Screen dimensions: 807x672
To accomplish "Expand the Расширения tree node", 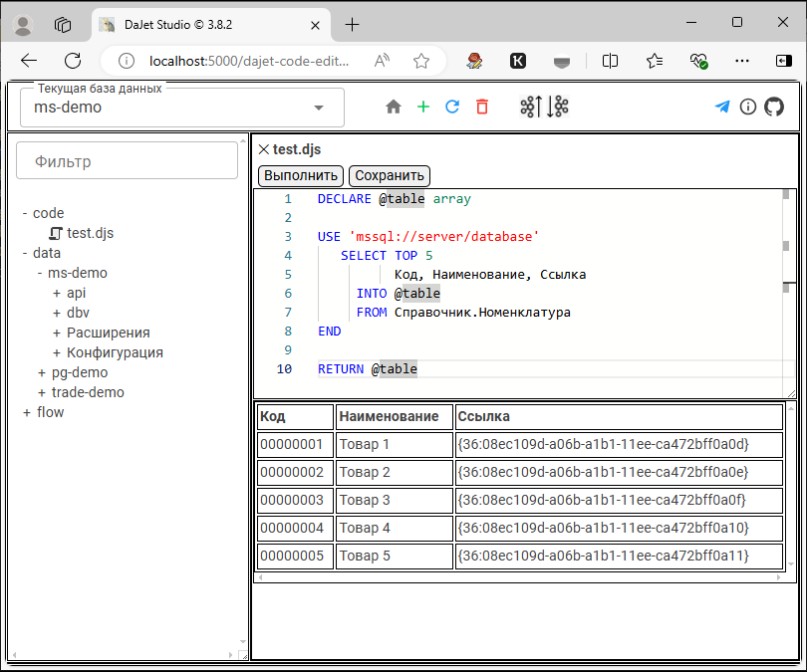I will pyautogui.click(x=57, y=334).
